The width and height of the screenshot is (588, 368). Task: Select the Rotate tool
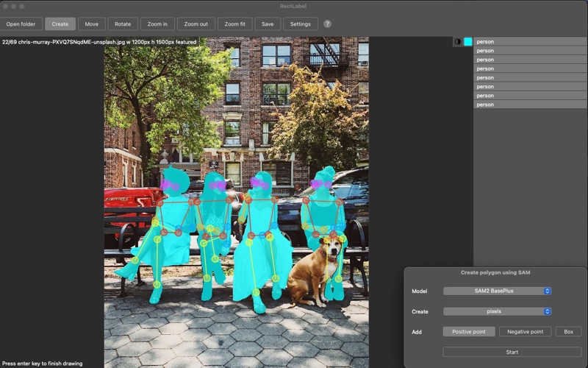(x=123, y=24)
